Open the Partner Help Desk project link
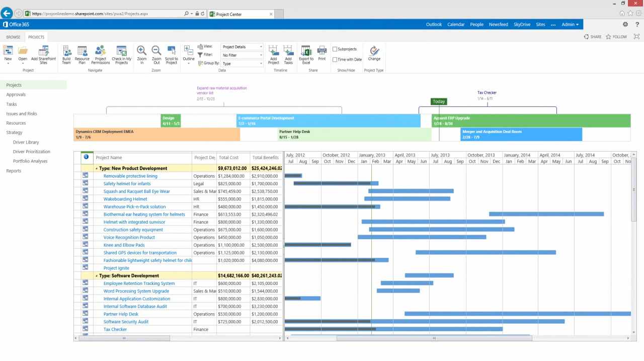The height and width of the screenshot is (361, 644). 121,314
